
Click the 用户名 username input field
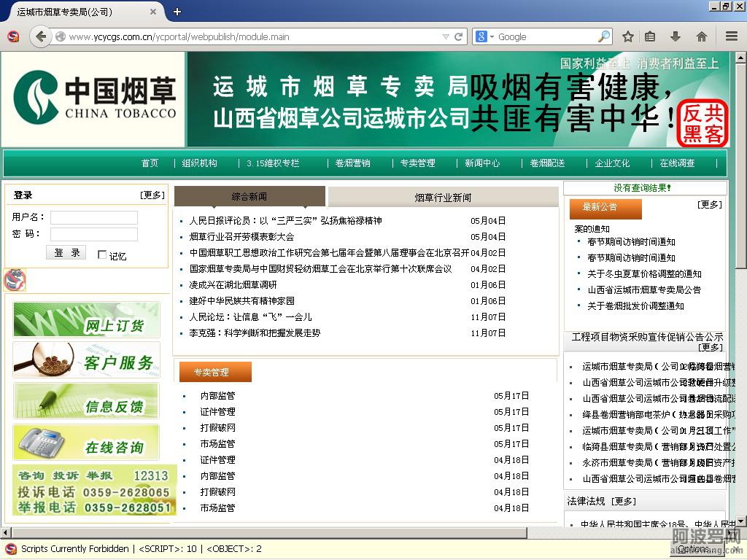(x=93, y=217)
